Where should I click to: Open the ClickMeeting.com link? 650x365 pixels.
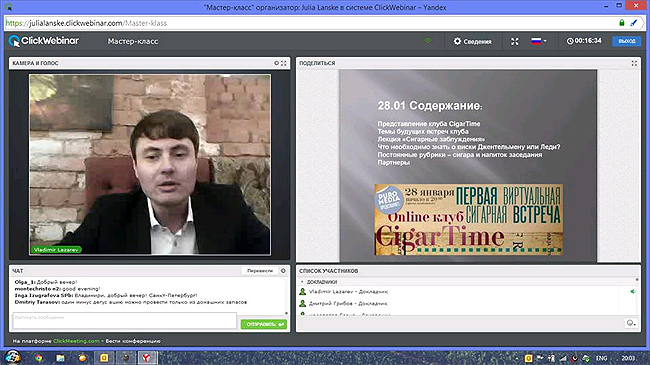(x=76, y=341)
